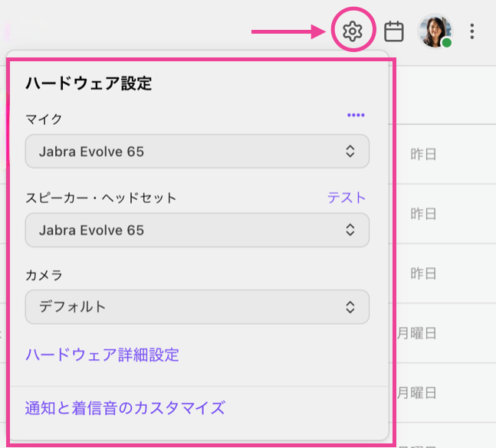Click the gear settings icon
This screenshot has width=496, height=448.
click(x=352, y=31)
